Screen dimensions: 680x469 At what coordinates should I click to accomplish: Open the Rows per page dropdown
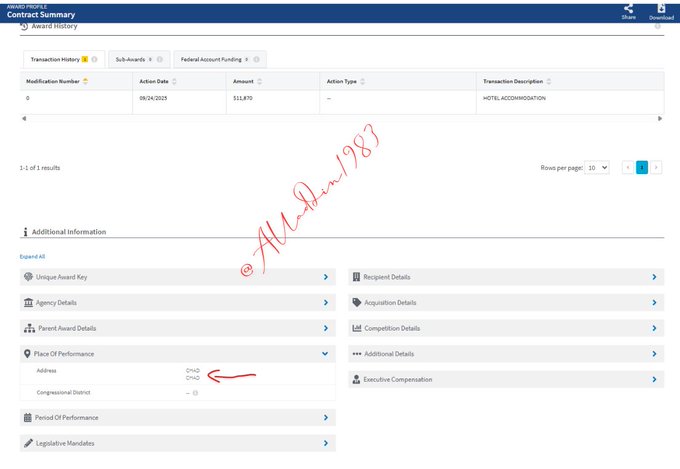point(597,168)
